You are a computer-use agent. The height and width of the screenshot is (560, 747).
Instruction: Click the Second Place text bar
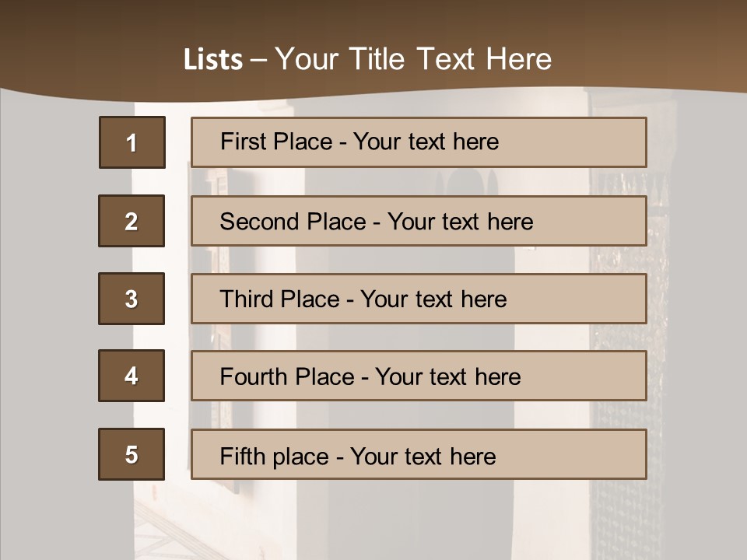coord(419,221)
